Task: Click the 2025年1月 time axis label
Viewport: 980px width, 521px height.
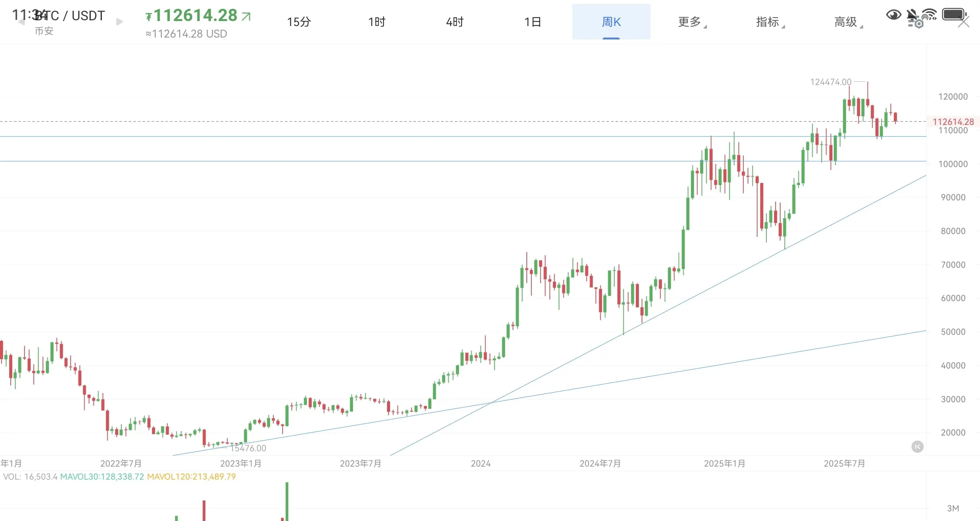Action: click(x=725, y=464)
